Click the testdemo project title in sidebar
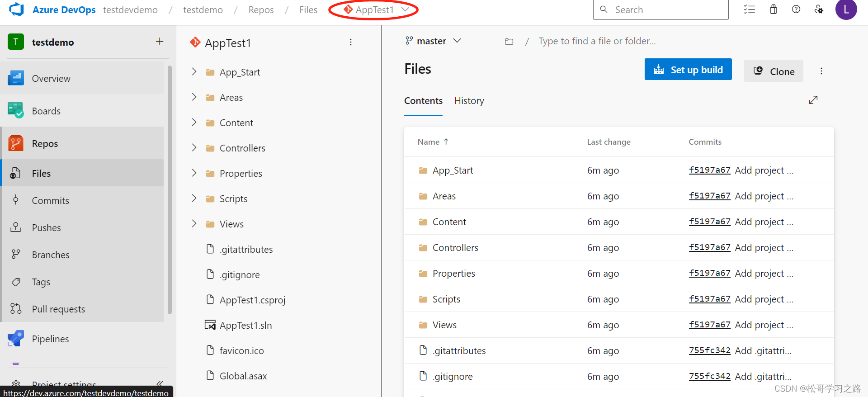868x397 pixels. [x=53, y=42]
